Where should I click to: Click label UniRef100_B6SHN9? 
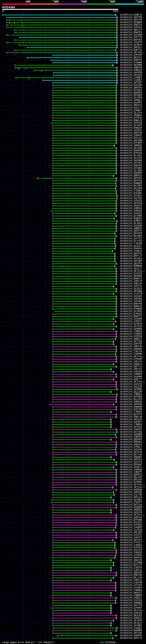131,65
